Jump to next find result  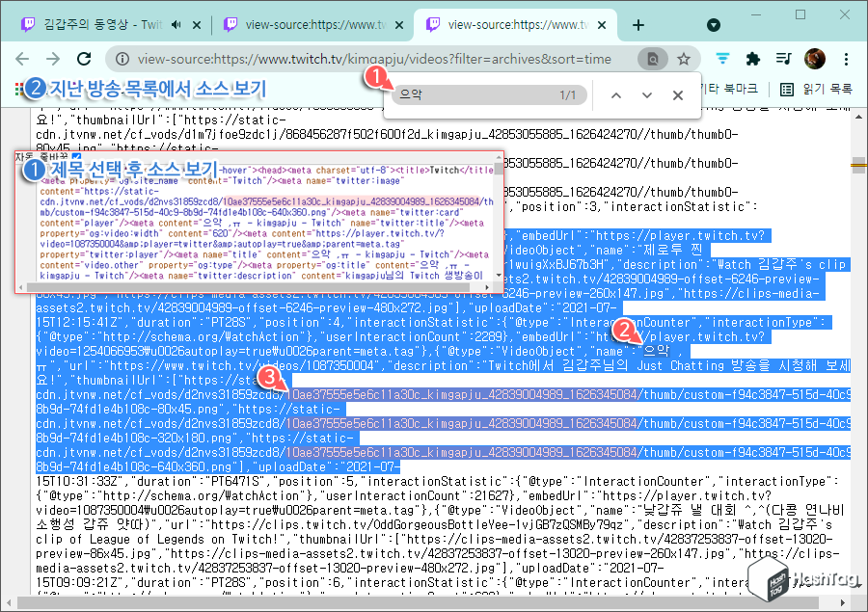click(x=646, y=95)
